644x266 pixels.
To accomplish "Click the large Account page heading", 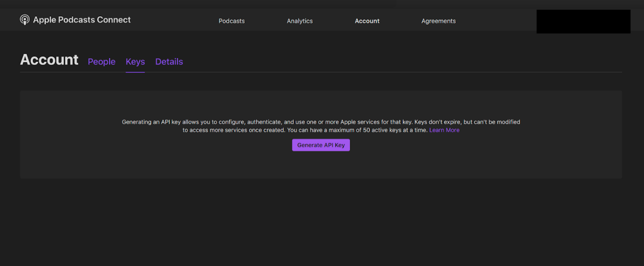I will (49, 60).
